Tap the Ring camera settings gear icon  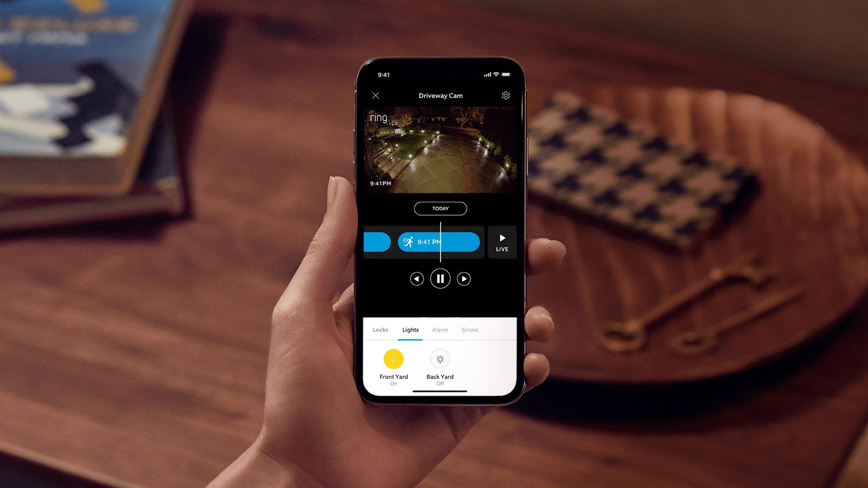(506, 95)
